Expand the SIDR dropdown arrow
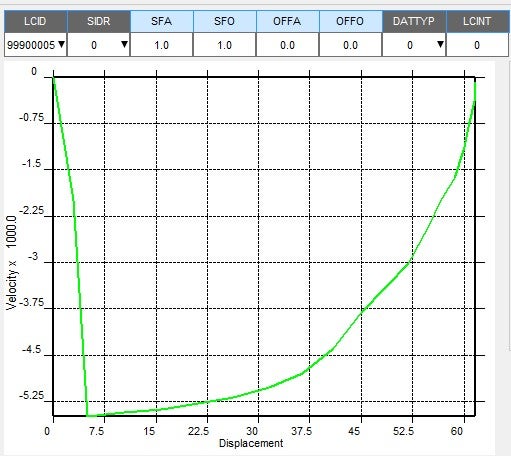511x456 pixels. point(124,44)
